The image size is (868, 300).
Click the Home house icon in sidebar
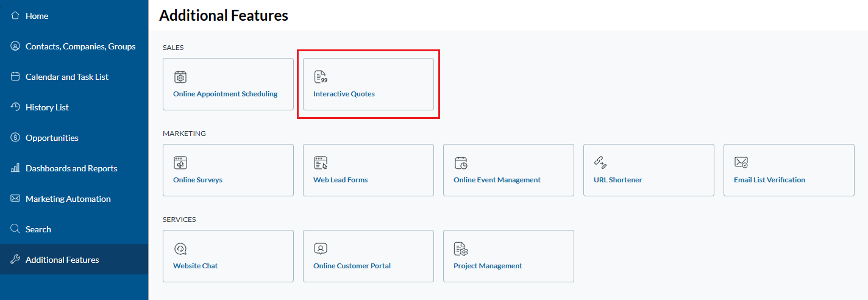(15, 16)
